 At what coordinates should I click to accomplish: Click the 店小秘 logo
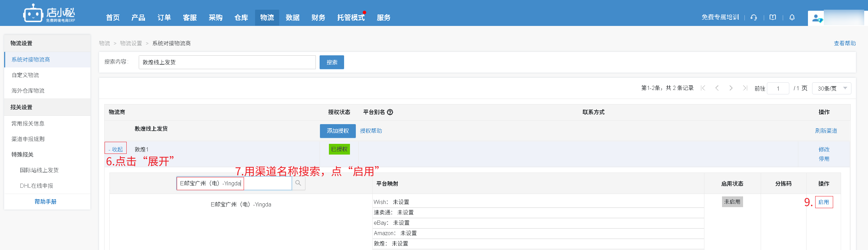click(x=49, y=14)
